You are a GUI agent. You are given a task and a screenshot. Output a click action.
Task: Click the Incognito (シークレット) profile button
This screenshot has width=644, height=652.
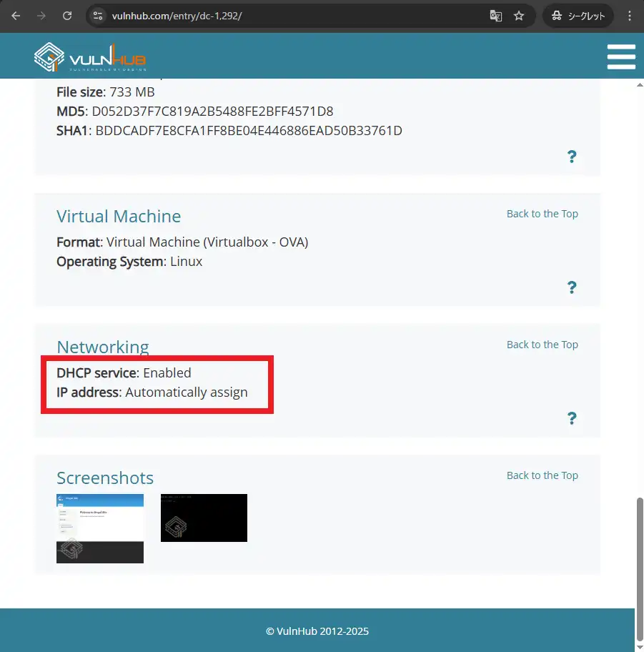point(578,16)
